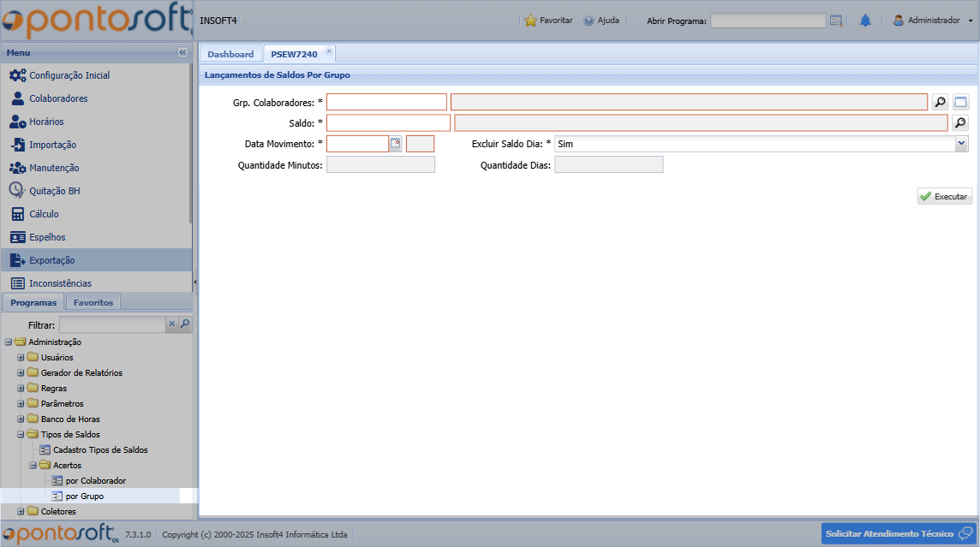
Task: Expand the Banco de Horas folder
Action: pyautogui.click(x=21, y=419)
